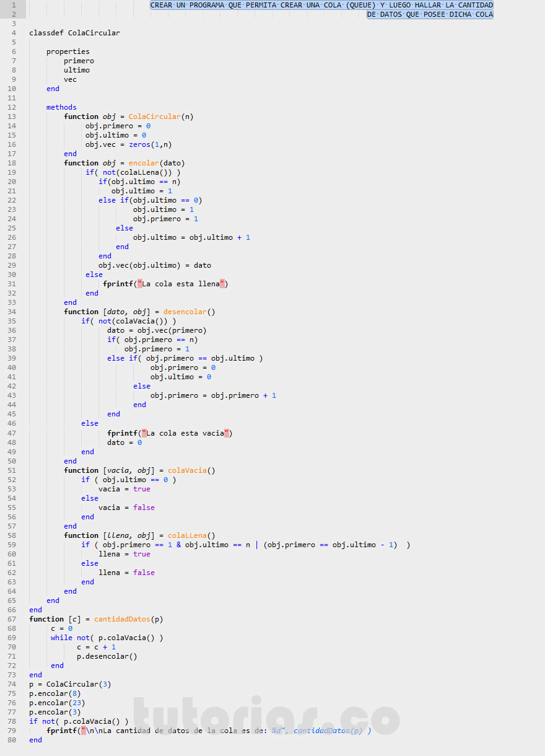Select line number 78 in the gutter
545x756 pixels.
pyautogui.click(x=12, y=721)
